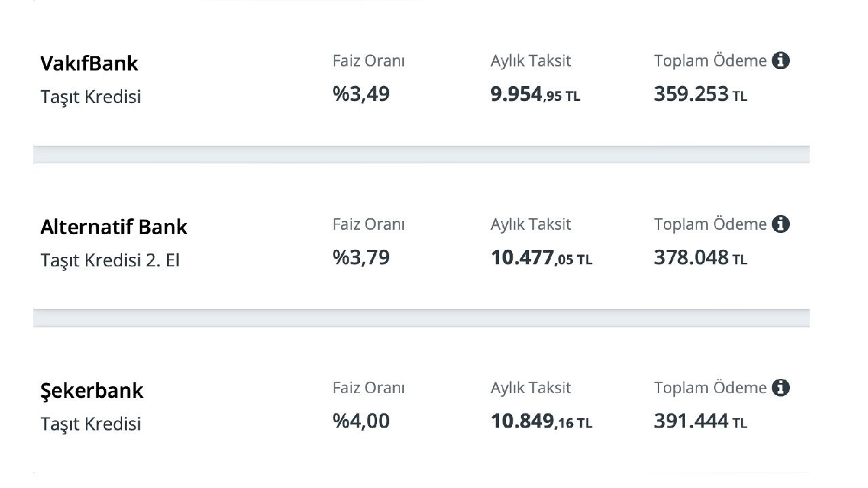This screenshot has height=488, width=868.
Task: Select the 10.477,05 TL monthly installment
Action: tap(542, 258)
